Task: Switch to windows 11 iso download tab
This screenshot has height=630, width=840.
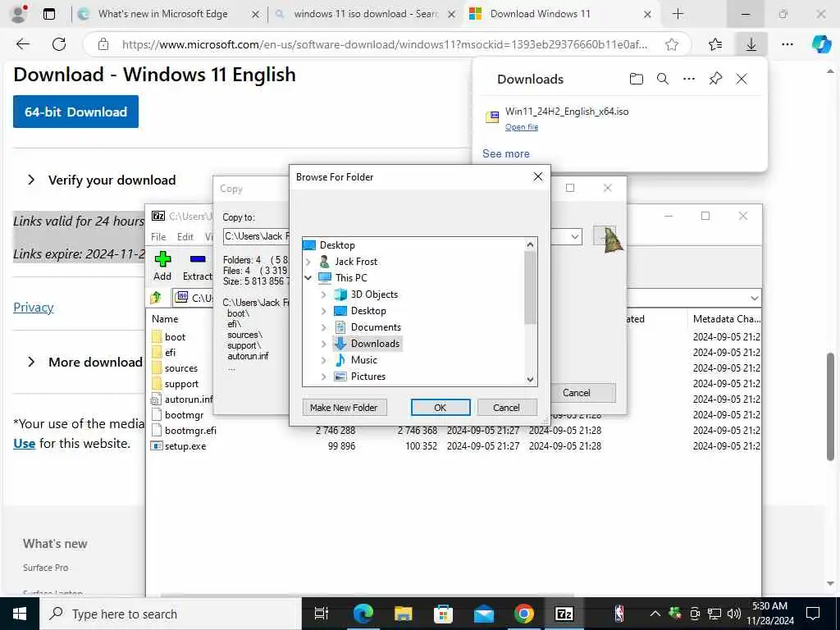Action: (365, 14)
